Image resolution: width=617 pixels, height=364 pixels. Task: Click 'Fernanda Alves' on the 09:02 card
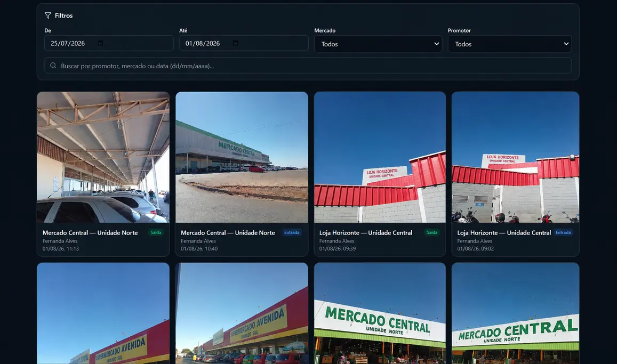coord(475,241)
